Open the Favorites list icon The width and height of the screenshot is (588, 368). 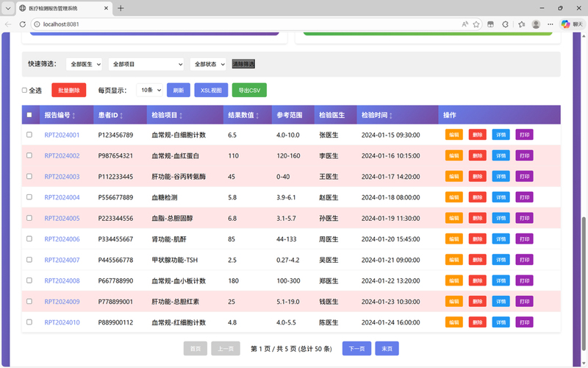tap(521, 24)
